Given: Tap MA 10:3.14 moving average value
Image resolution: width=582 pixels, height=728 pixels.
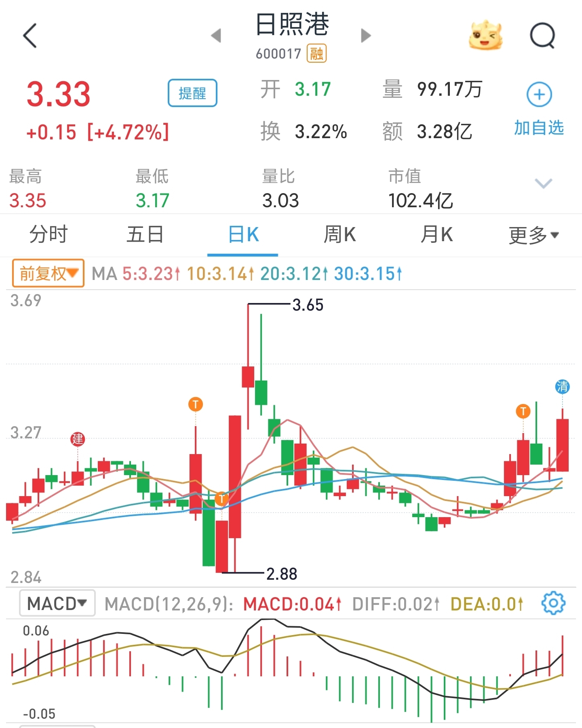Looking at the screenshot, I should (220, 274).
